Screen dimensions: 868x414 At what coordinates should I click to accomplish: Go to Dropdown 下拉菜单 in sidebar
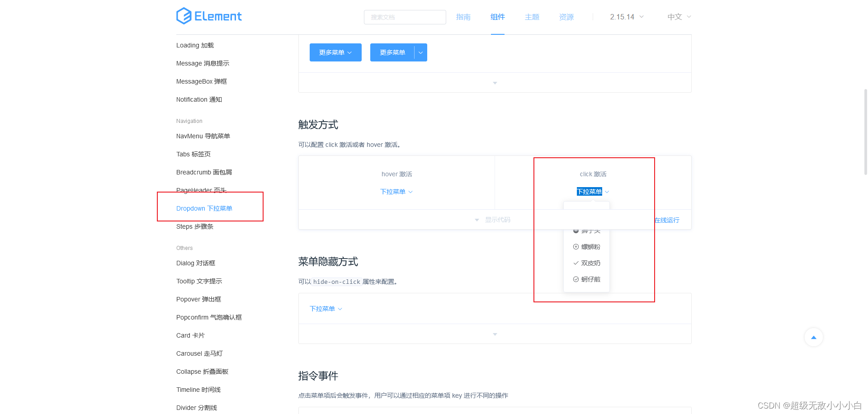(x=204, y=208)
